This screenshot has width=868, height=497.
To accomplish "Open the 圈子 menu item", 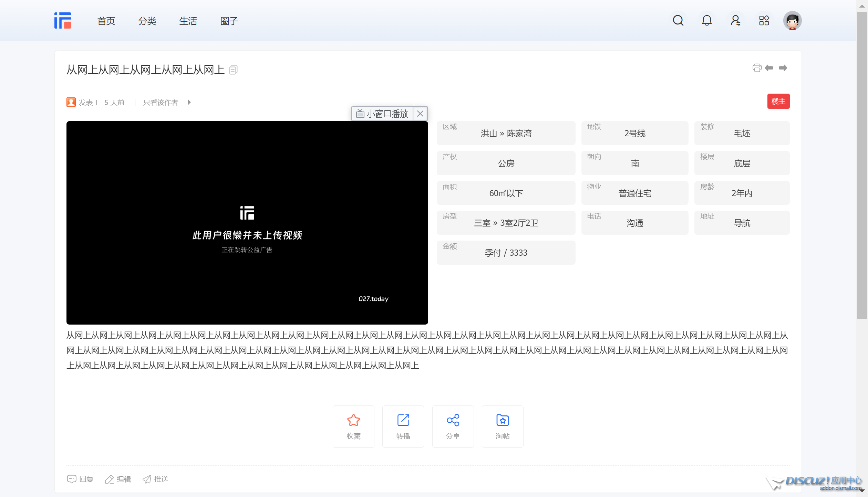I will (229, 21).
